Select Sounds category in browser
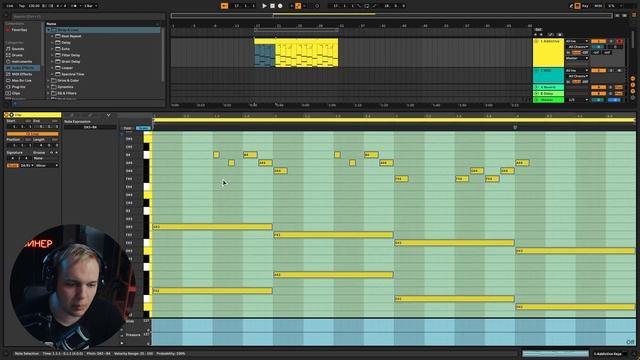Image resolution: width=640 pixels, height=360 pixels. (x=18, y=49)
